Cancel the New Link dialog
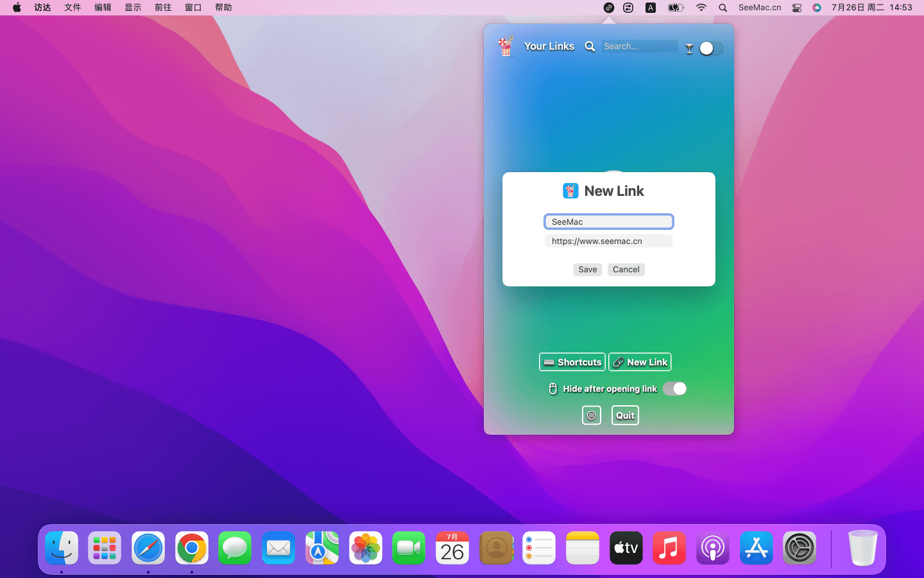 click(626, 270)
